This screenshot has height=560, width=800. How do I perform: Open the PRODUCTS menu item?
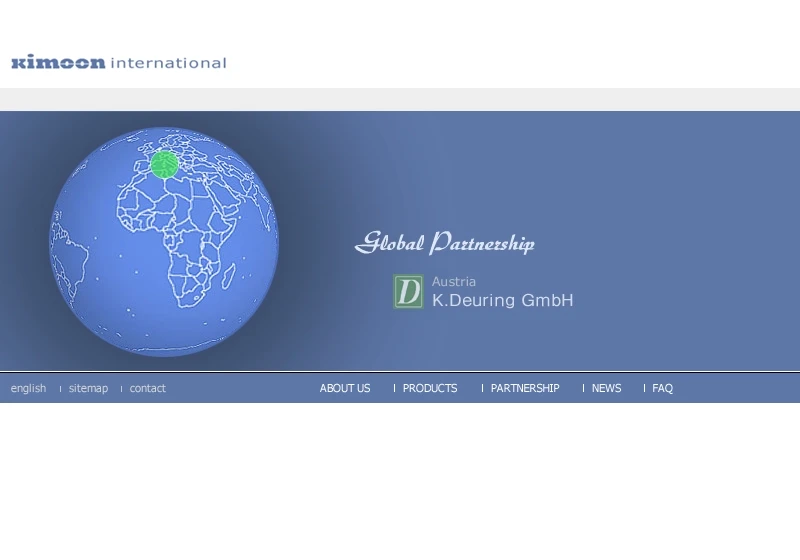click(430, 388)
